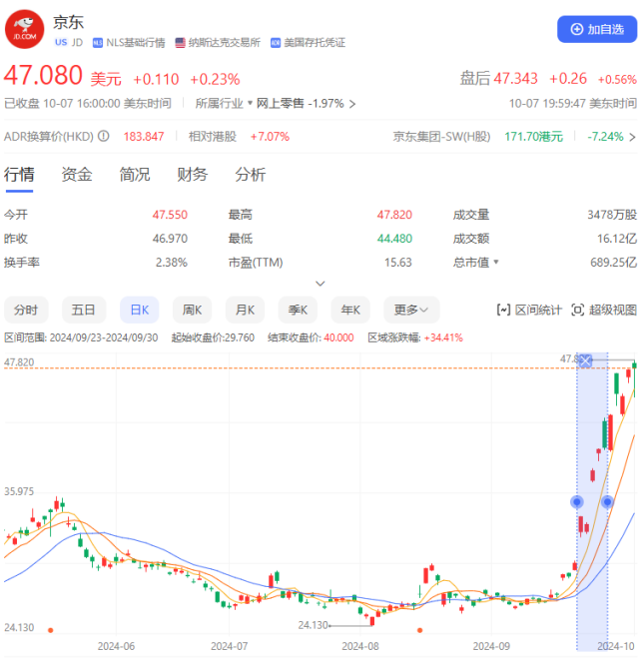This screenshot has height=660, width=644.
Task: Click the ADR换算价 info icon
Action: pyautogui.click(x=103, y=136)
